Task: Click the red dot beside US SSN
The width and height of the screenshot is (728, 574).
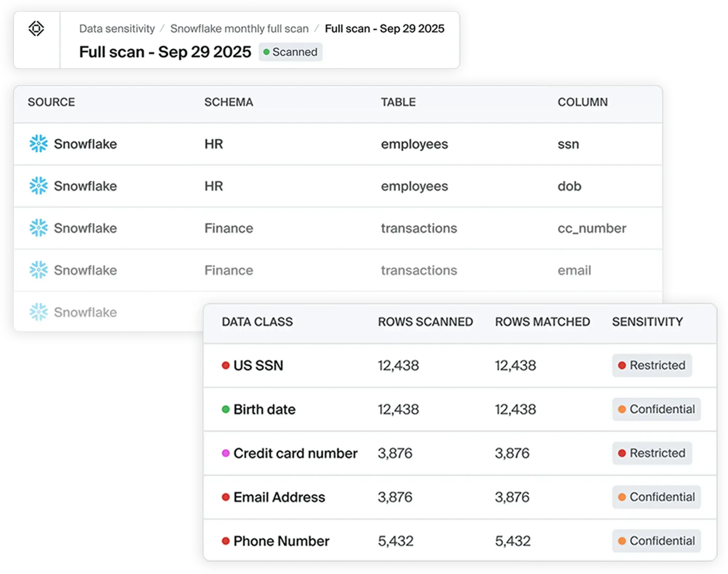Action: (226, 365)
